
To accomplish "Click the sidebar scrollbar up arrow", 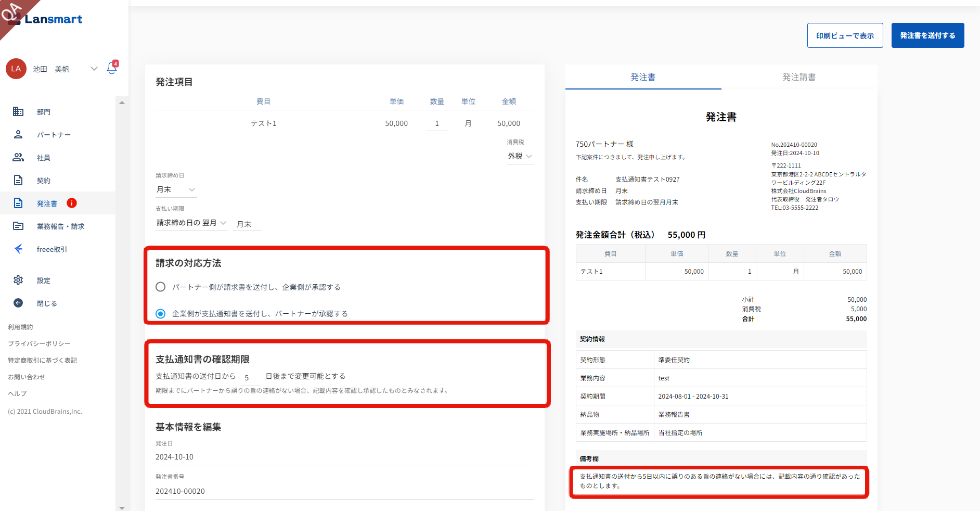I will click(122, 103).
